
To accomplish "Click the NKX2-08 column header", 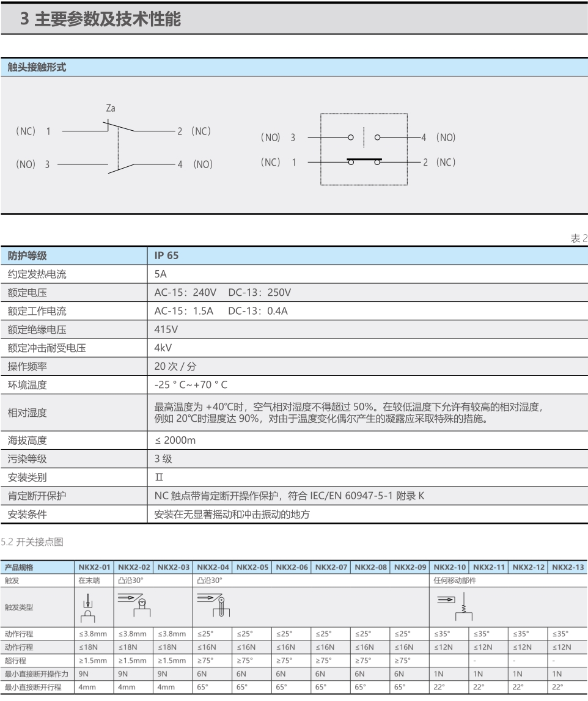I will coord(370,567).
